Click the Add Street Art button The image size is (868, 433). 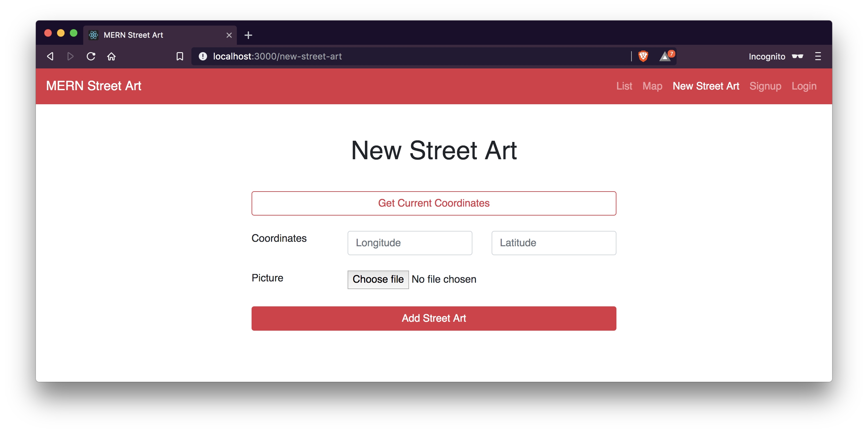point(433,318)
